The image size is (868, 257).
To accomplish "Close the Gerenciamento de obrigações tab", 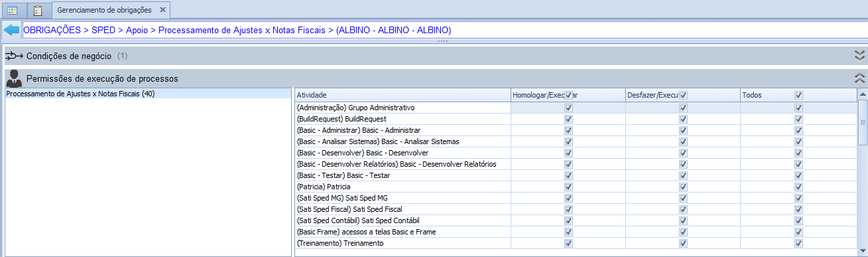I will tap(162, 11).
